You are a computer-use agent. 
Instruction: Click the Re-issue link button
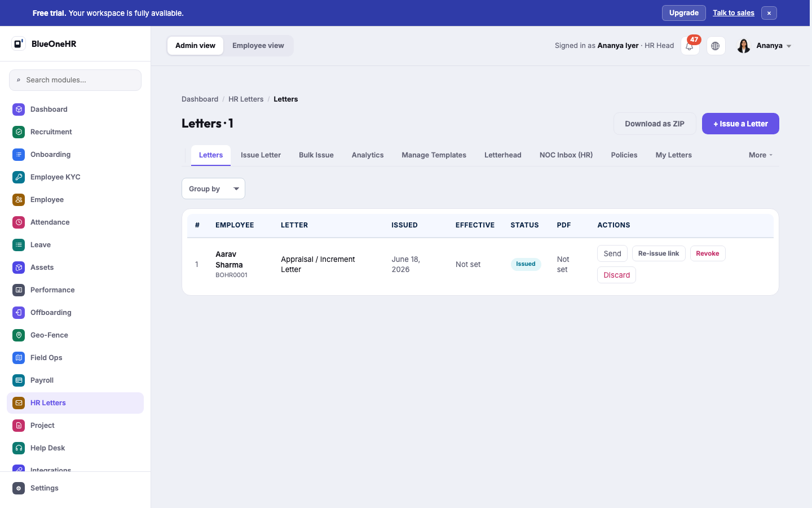coord(659,253)
